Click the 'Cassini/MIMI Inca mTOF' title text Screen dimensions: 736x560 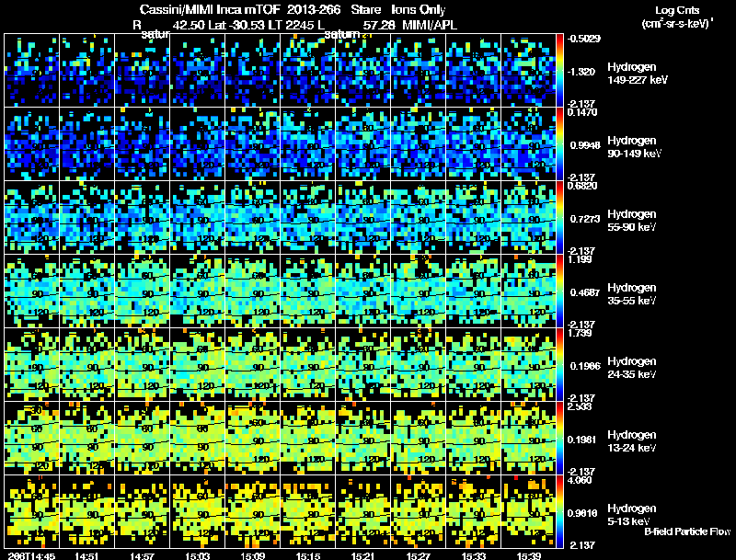[x=210, y=9]
